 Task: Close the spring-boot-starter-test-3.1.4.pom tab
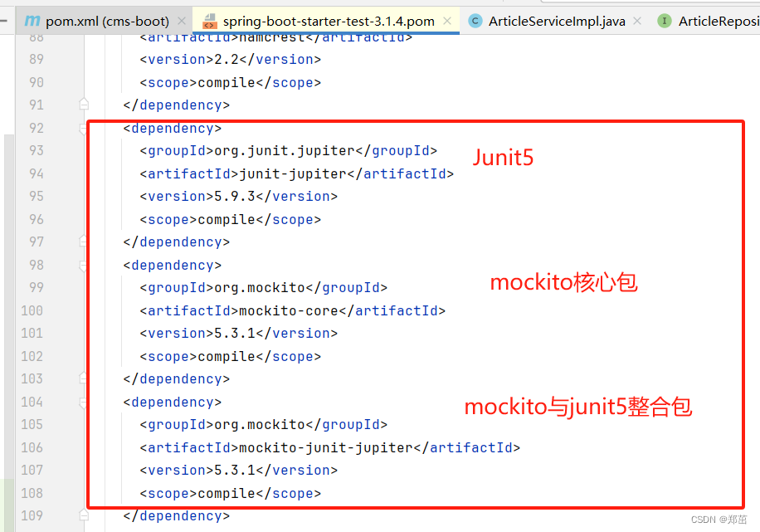[447, 21]
